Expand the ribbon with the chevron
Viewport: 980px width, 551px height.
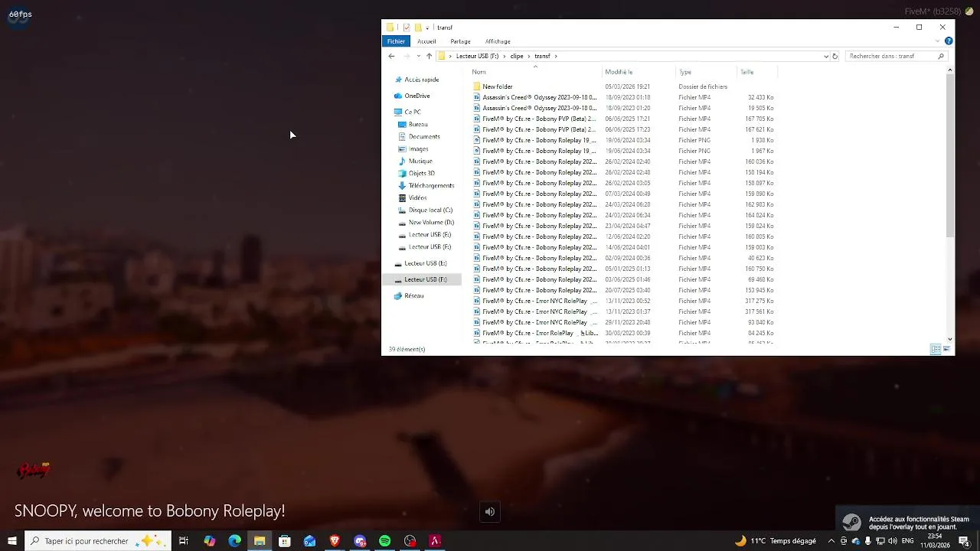tap(937, 41)
